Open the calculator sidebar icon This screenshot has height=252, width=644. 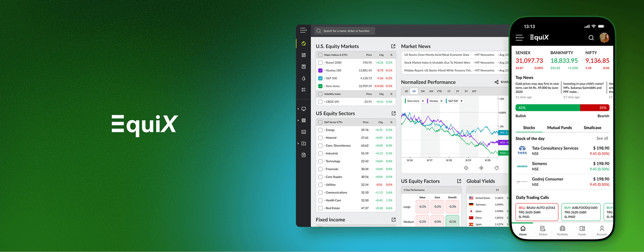coord(303,66)
